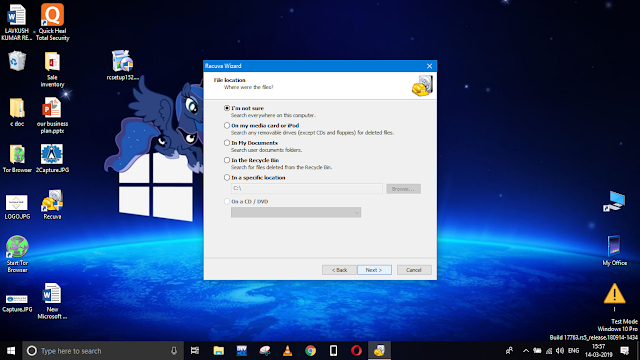Open the Recuva desktop shortcut icon
Screen dimensions: 640x360
tap(52, 204)
